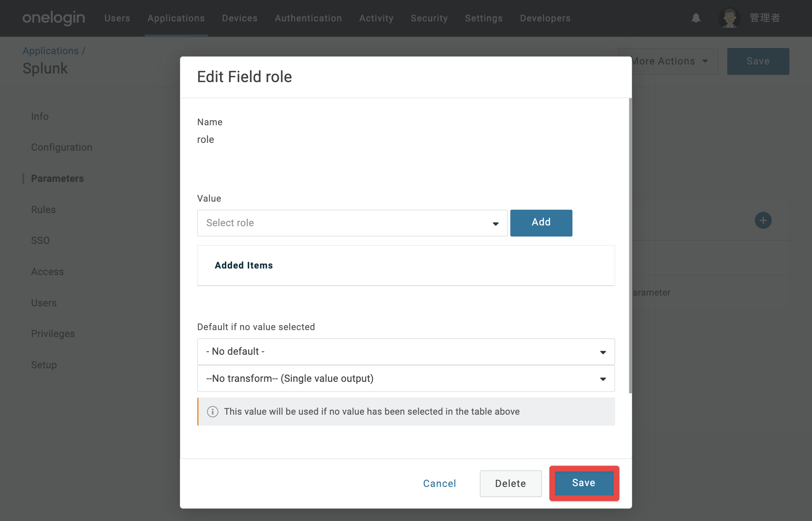Click the dialog vertical scrollbar
The width and height of the screenshot is (812, 521).
point(630,246)
